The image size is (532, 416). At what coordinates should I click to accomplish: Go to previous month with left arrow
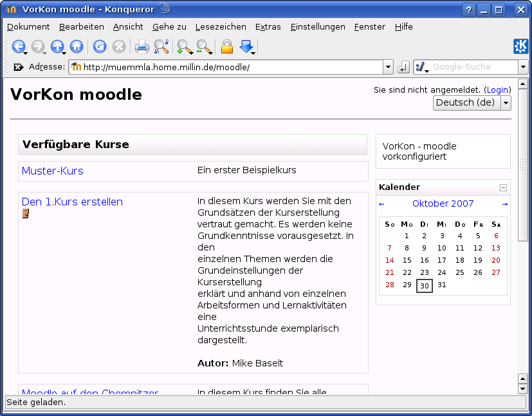tap(381, 204)
